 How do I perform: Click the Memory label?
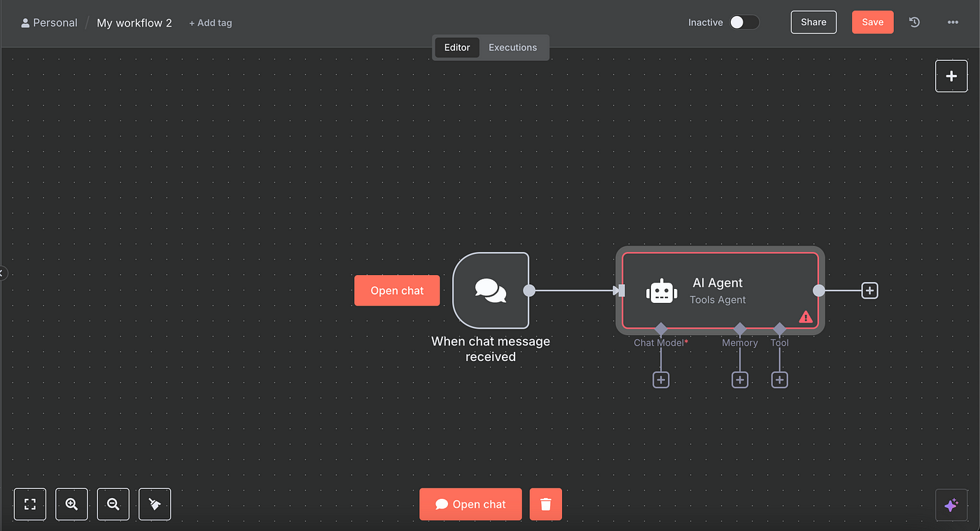tap(740, 343)
